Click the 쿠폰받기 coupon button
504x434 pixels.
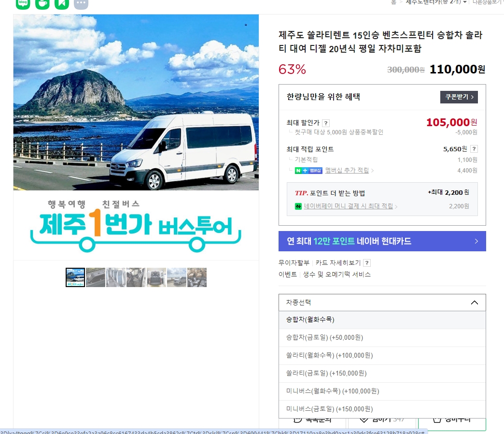pos(459,97)
